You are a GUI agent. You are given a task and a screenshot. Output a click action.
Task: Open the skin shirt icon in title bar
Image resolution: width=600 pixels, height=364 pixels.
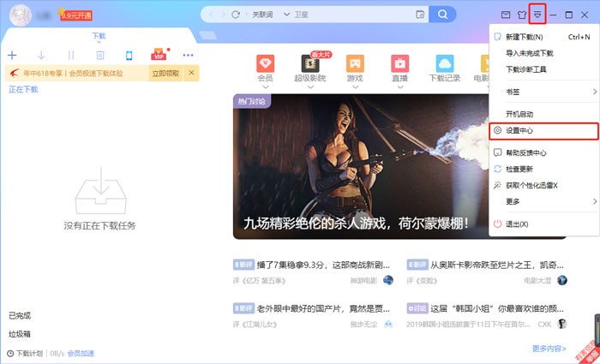tap(521, 15)
